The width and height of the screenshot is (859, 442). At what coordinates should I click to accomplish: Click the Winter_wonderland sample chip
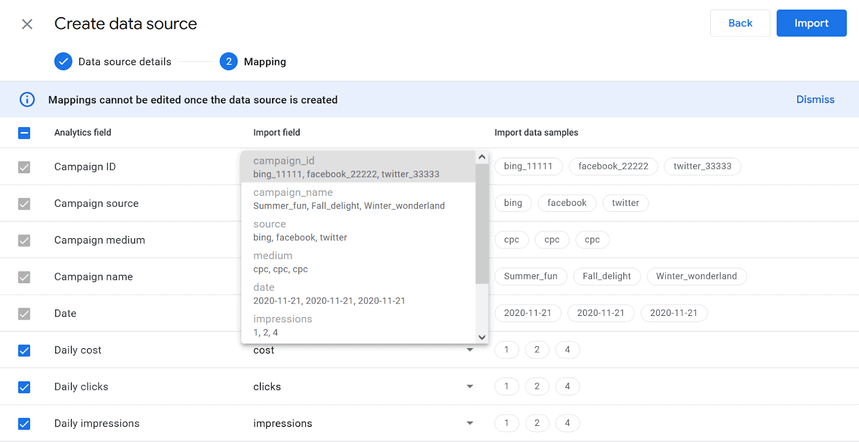[697, 277]
